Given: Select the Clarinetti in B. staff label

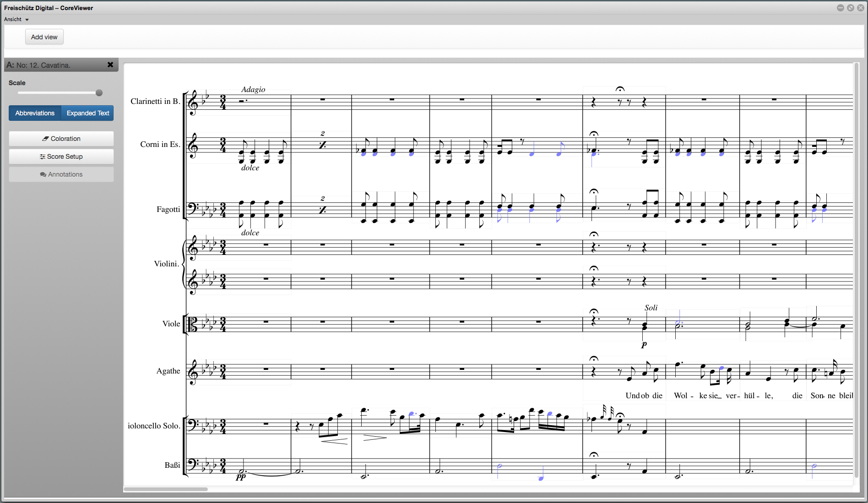Looking at the screenshot, I should coord(155,101).
